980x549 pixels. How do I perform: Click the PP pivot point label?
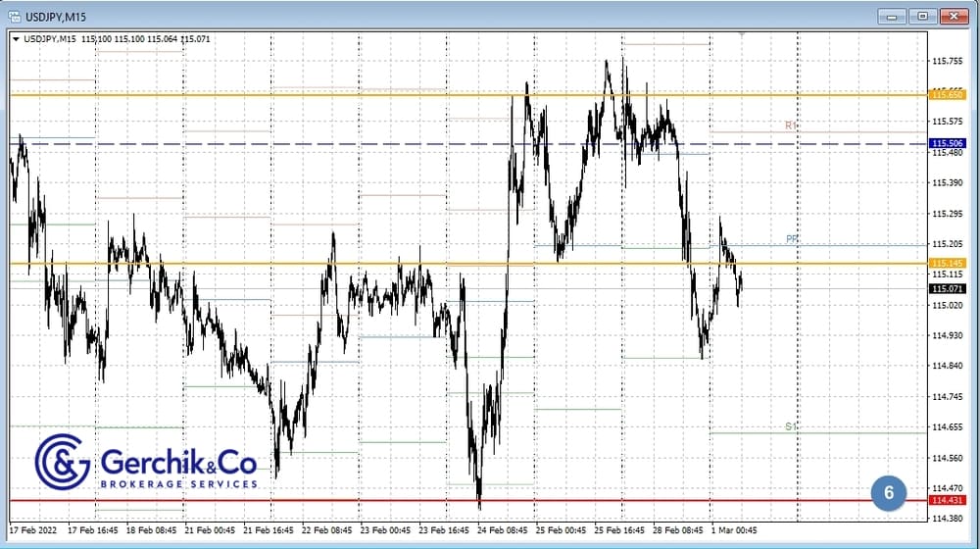click(x=792, y=239)
